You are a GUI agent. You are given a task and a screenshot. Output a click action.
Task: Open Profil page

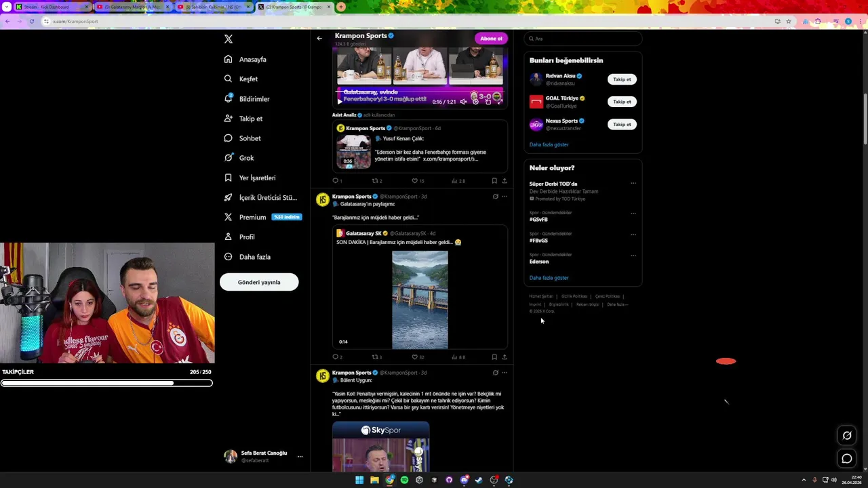239,237
